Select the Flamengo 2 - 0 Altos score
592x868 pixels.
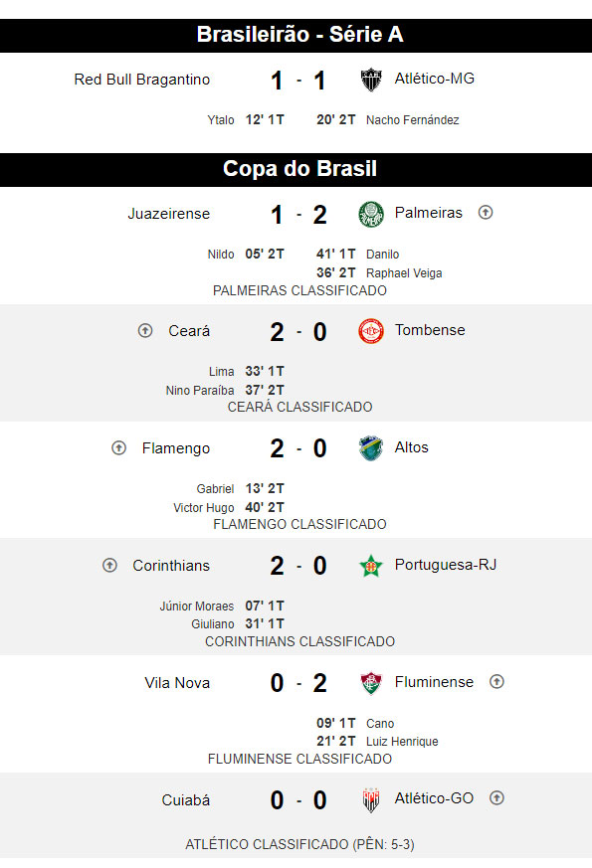tap(298, 448)
